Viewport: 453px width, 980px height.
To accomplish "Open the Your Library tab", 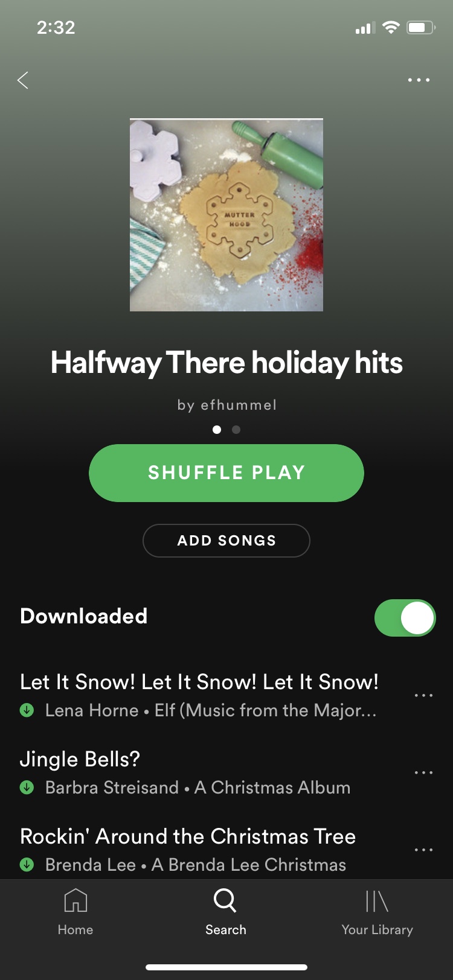I will click(x=377, y=912).
